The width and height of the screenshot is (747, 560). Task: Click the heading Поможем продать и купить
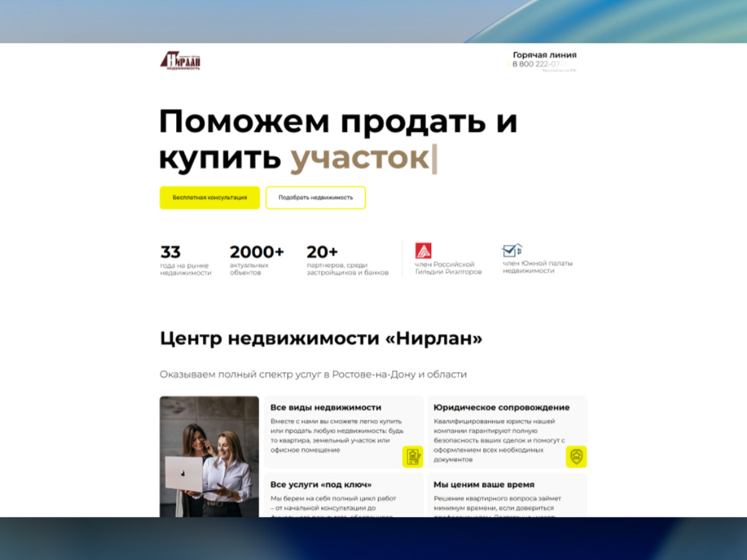(x=338, y=139)
